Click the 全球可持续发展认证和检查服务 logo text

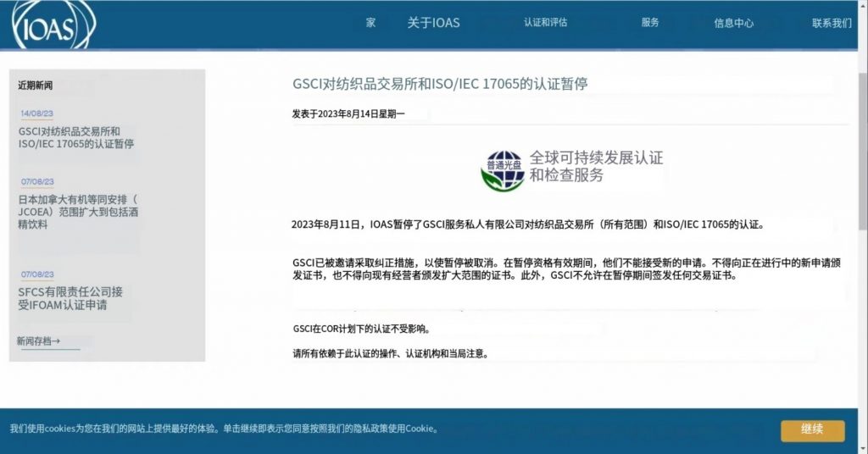point(596,167)
